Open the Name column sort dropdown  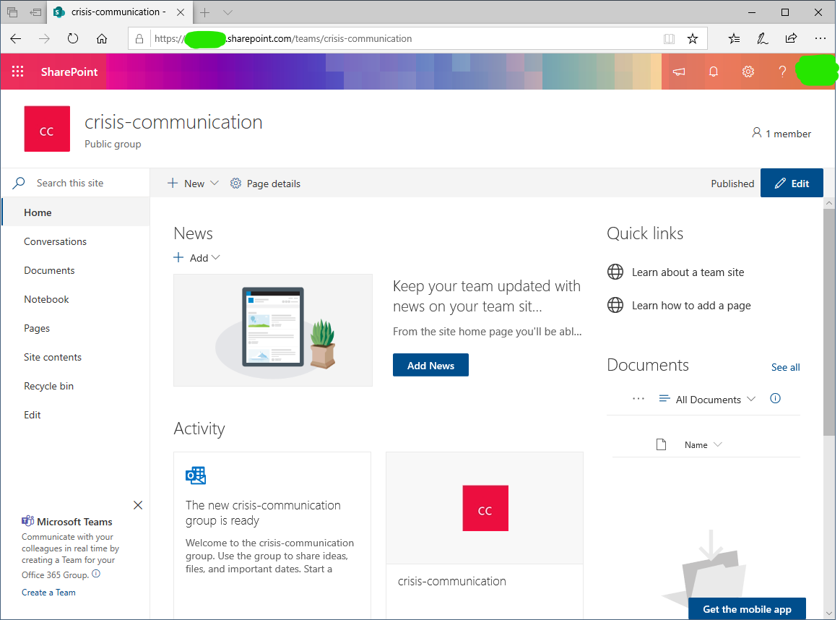pos(702,444)
